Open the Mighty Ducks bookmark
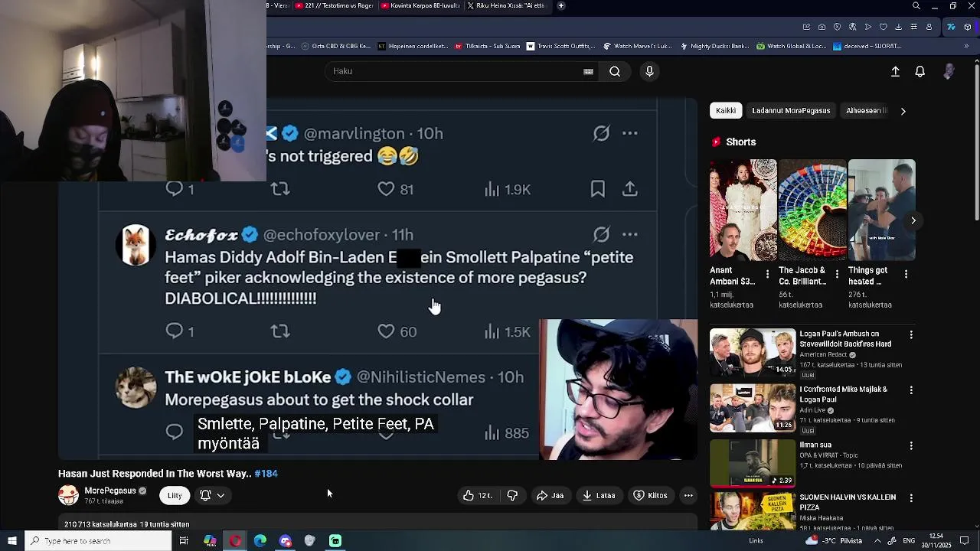This screenshot has height=551, width=980. 714,46
